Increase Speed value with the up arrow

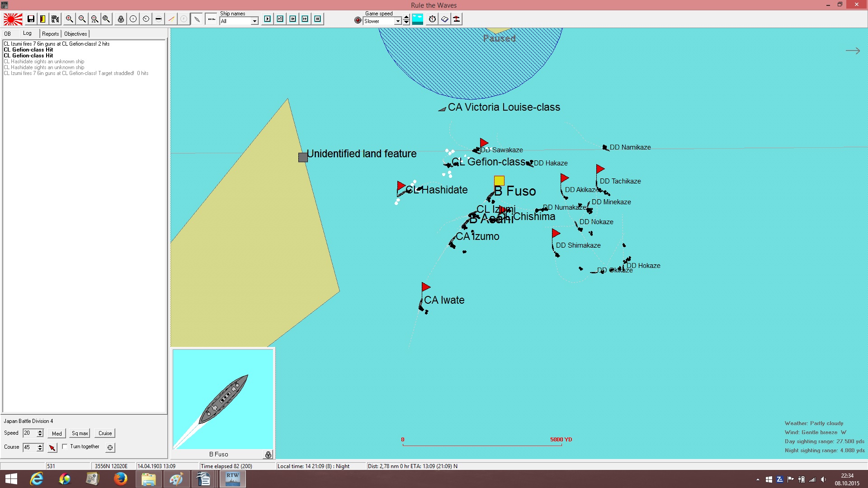click(x=40, y=431)
